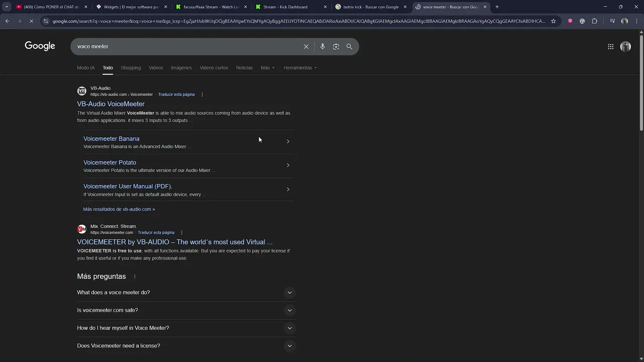
Task: Expand the Voicemeeter Potato chevron
Action: [288, 165]
